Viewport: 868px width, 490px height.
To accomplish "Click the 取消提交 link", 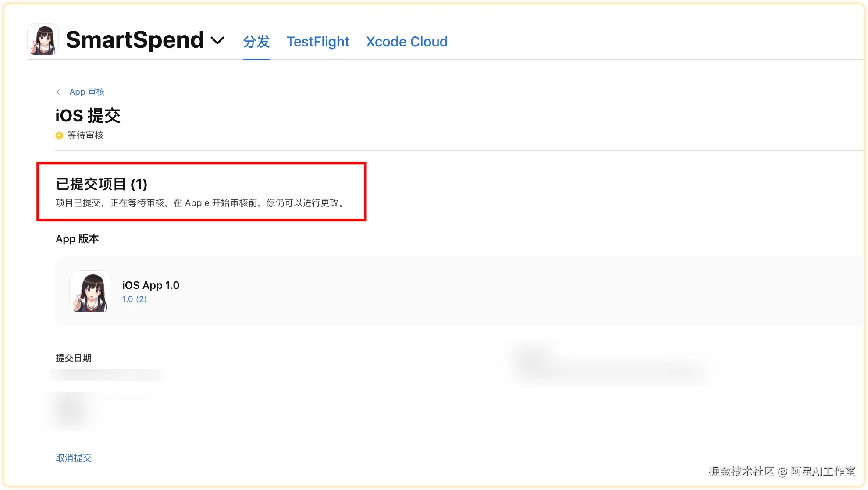I will (74, 458).
